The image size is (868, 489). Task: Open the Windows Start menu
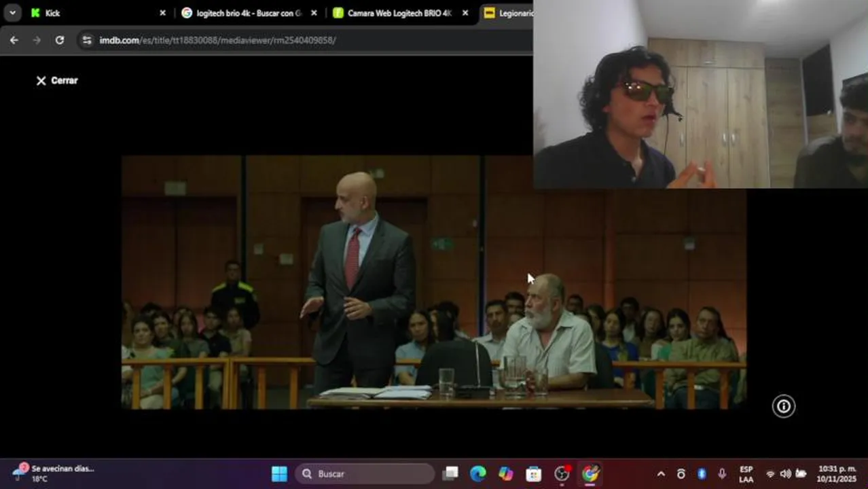coord(279,473)
